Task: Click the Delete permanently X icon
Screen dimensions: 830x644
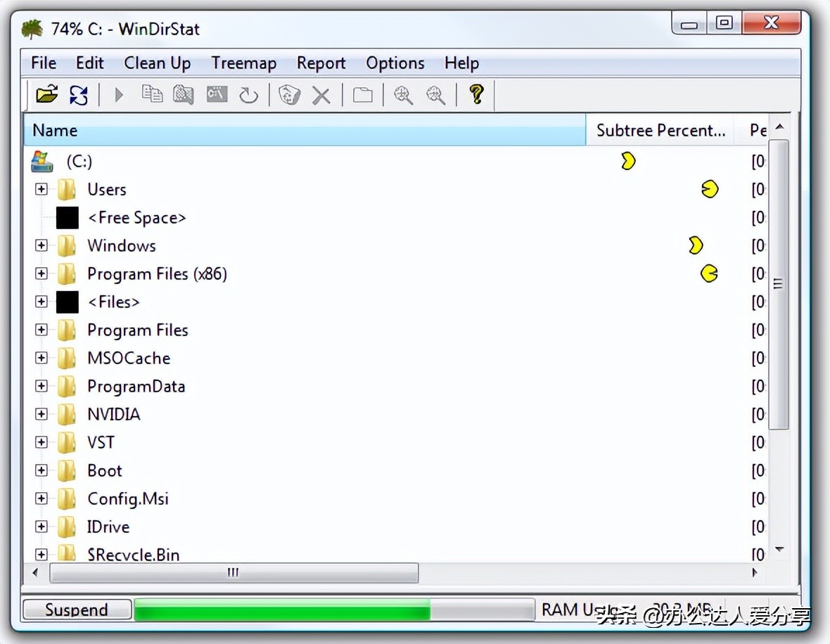Action: click(321, 94)
